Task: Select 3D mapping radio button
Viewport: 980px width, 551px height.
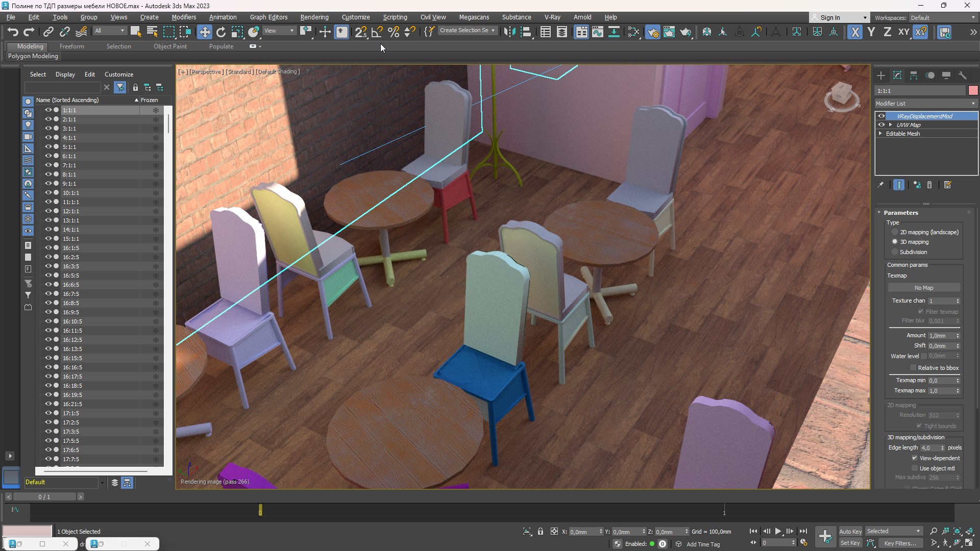Action: coord(895,241)
